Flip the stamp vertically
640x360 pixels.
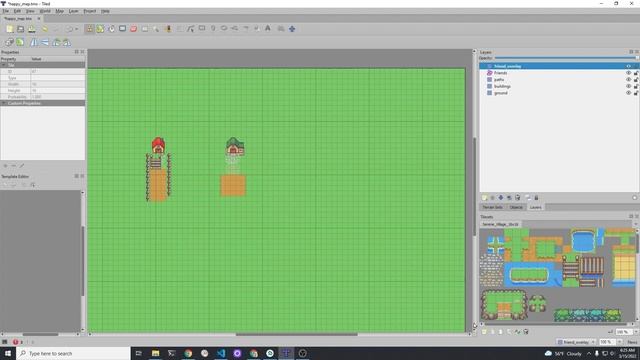(45, 42)
